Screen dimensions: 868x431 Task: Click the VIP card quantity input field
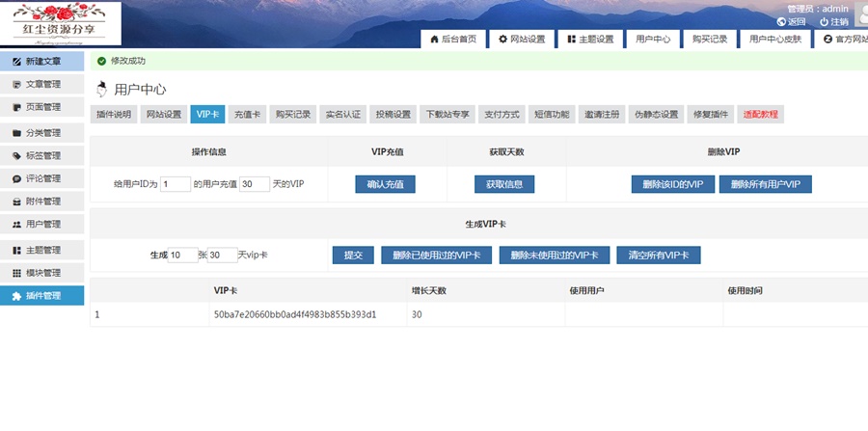(x=182, y=256)
